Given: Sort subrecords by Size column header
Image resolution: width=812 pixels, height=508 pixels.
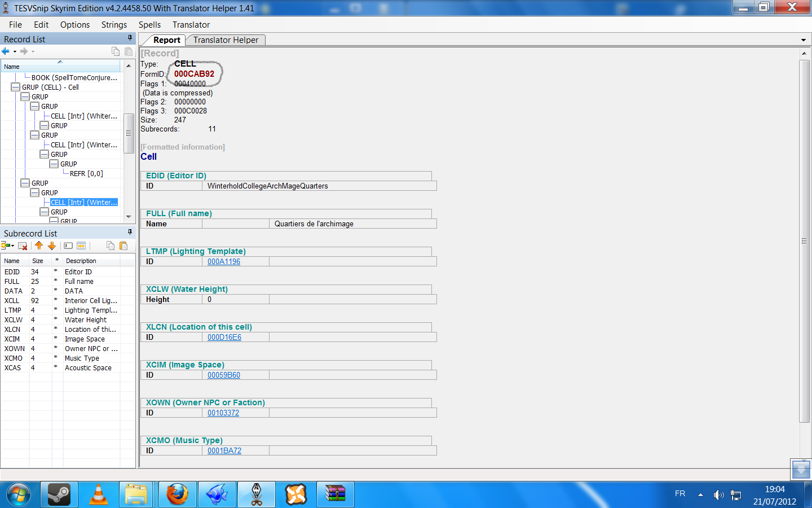Looking at the screenshot, I should tap(39, 261).
